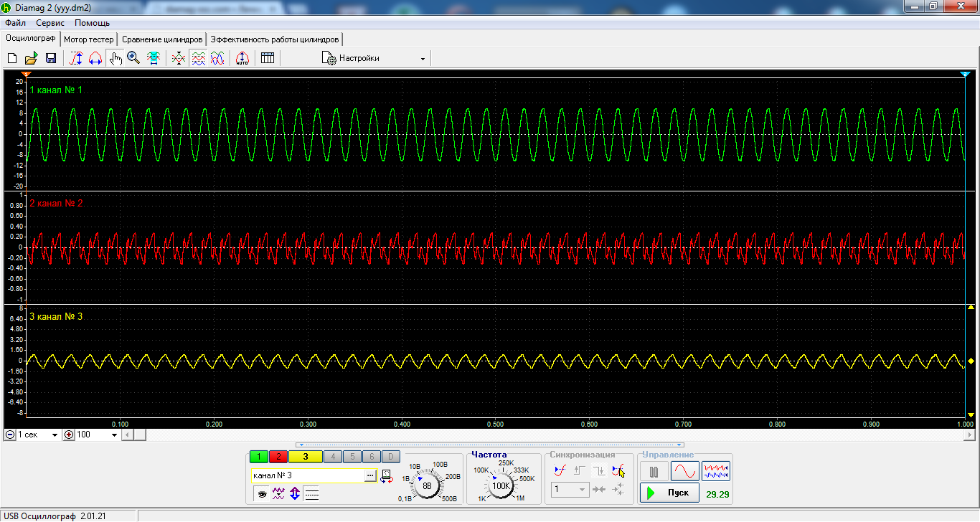Toggle separate channel lanes view icon
980x522 pixels.
(x=199, y=58)
